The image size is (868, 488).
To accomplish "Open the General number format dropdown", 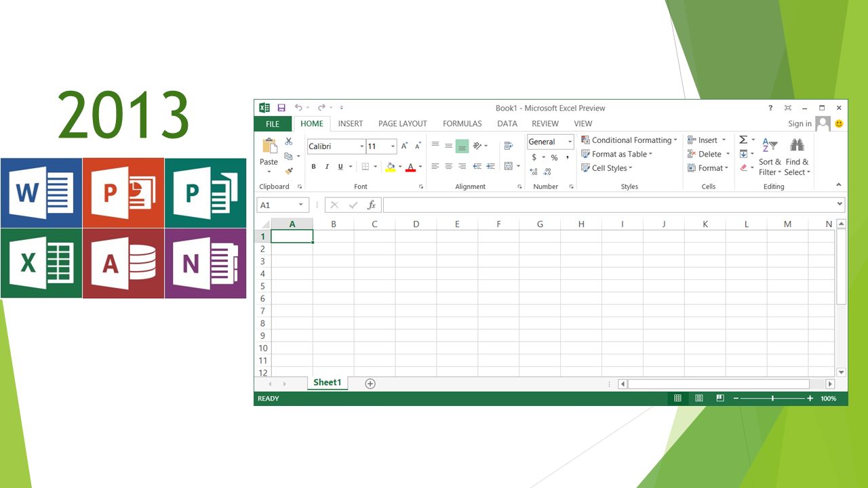I will click(x=570, y=142).
